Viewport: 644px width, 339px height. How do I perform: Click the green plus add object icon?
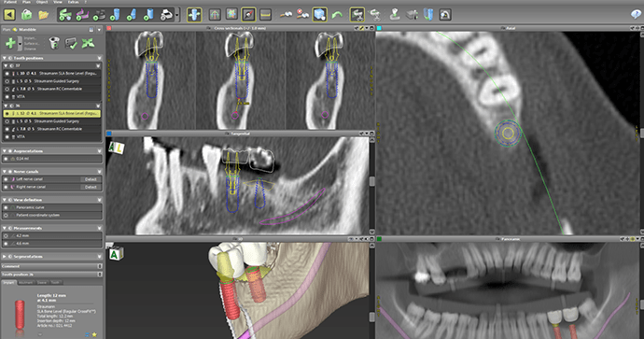pos(10,43)
